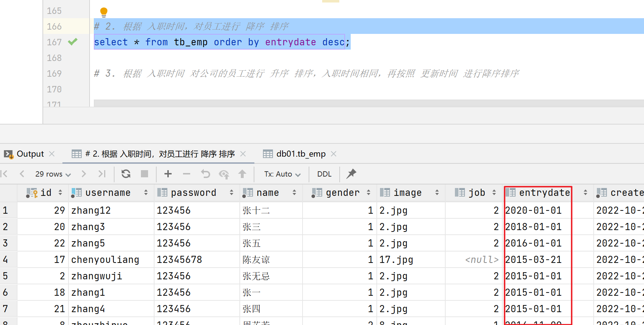Select the 陈友谅 name cell
The width and height of the screenshot is (644, 325).
tap(271, 260)
